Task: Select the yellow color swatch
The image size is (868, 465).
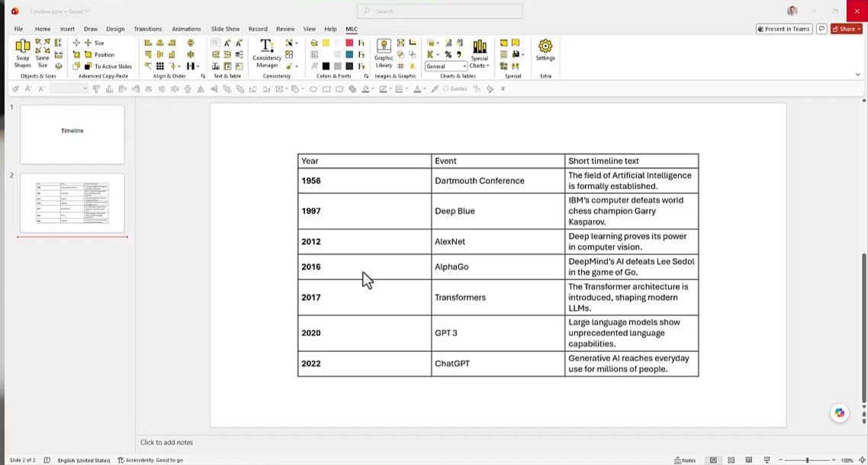Action: point(326,43)
